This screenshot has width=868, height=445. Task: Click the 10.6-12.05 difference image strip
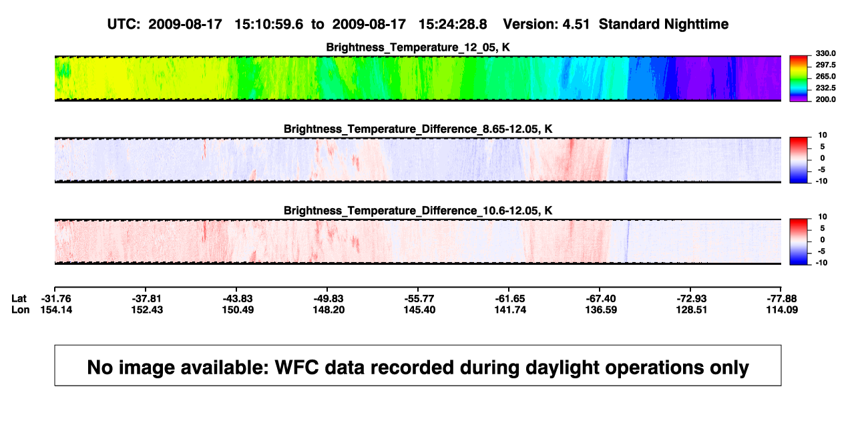click(417, 242)
